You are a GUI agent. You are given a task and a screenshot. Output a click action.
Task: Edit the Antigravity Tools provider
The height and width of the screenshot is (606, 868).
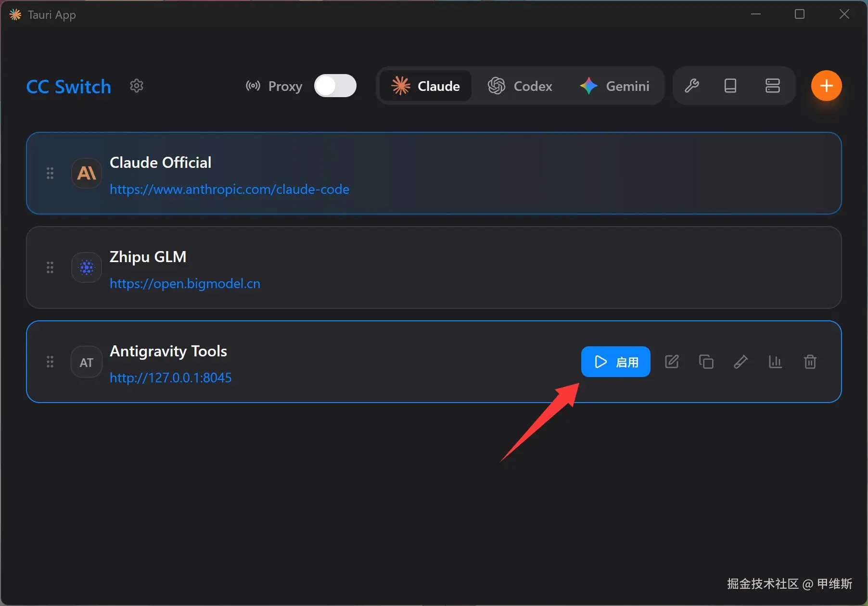click(x=672, y=362)
